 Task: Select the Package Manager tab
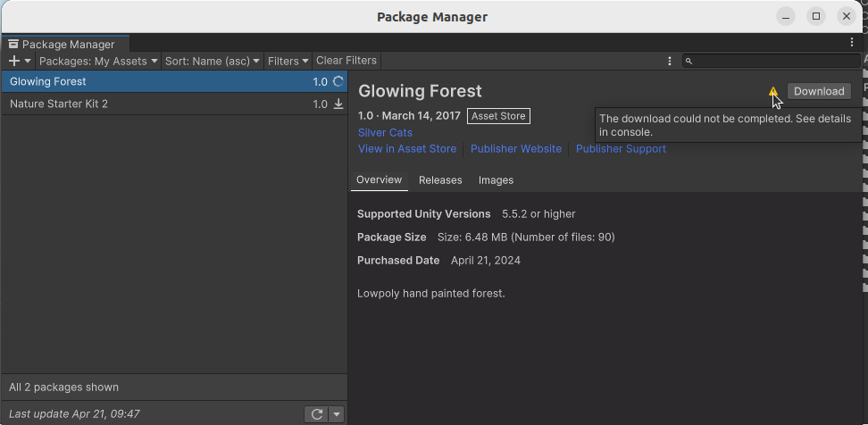coord(65,45)
